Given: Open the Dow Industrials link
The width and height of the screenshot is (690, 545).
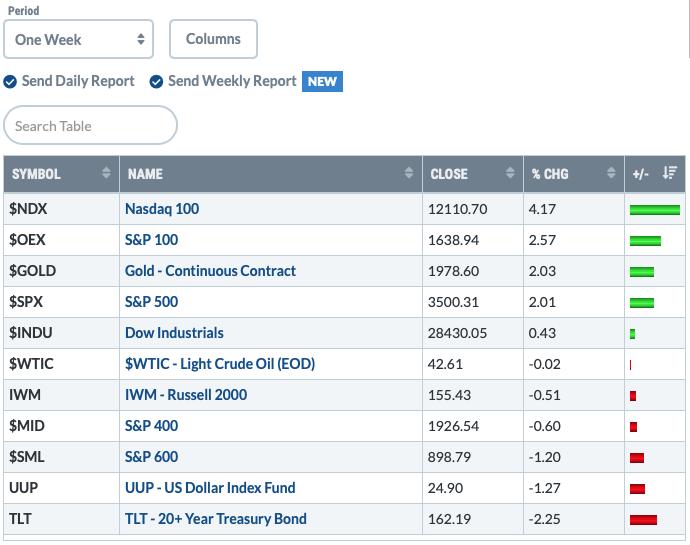Looking at the screenshot, I should point(174,333).
